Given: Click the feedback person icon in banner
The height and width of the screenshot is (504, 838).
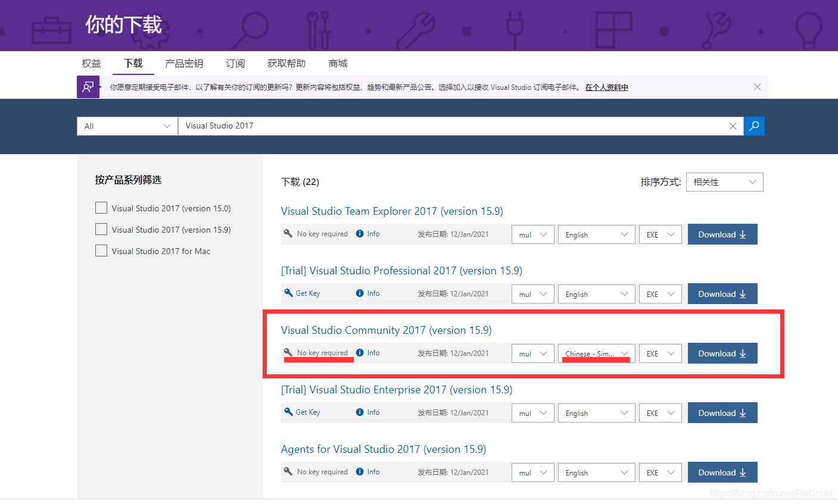Looking at the screenshot, I should [88, 87].
